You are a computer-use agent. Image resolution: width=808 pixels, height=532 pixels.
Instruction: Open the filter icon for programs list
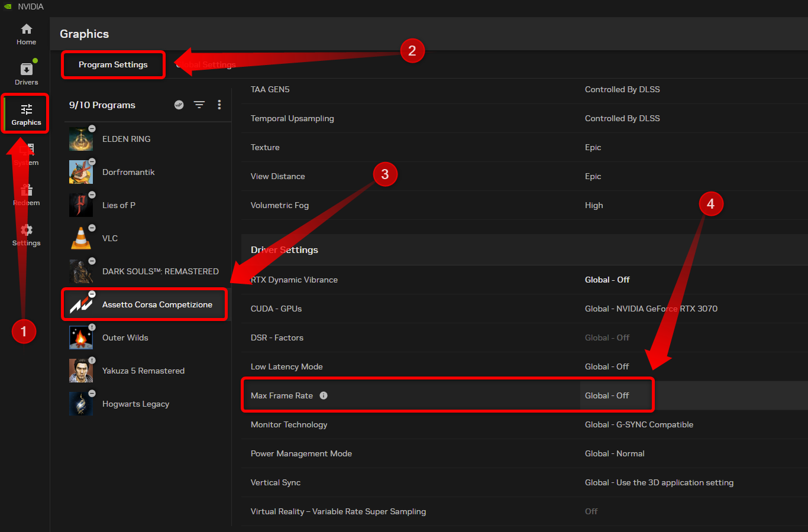199,105
